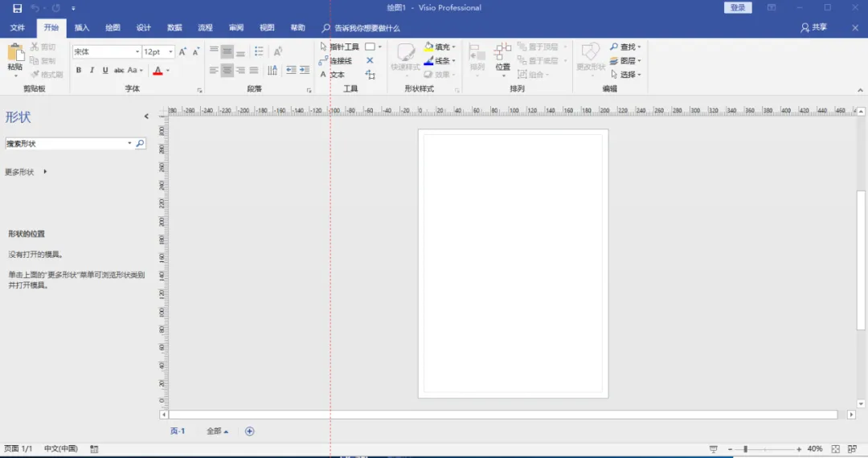Click the red font color A swatch
Image resolution: width=868 pixels, height=458 pixels.
pyautogui.click(x=158, y=70)
